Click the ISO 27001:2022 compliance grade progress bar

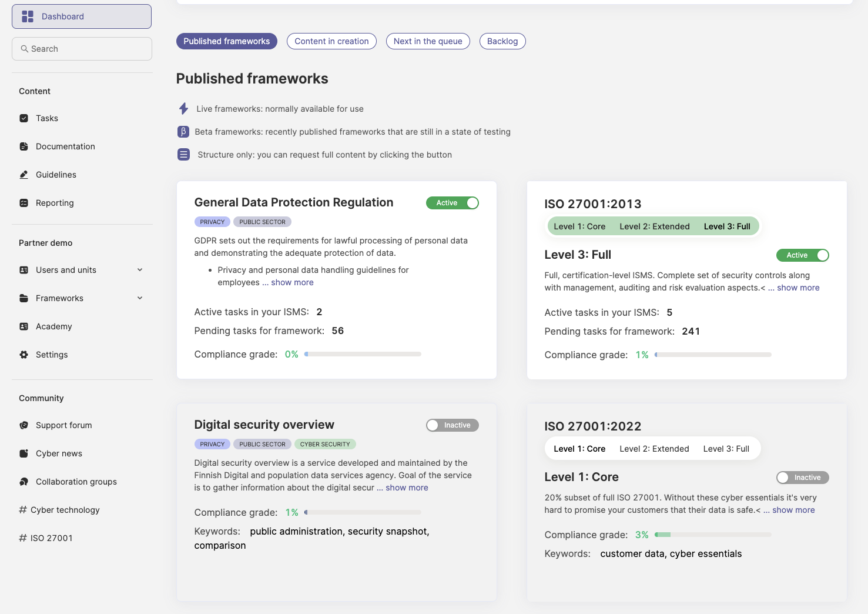[713, 535]
